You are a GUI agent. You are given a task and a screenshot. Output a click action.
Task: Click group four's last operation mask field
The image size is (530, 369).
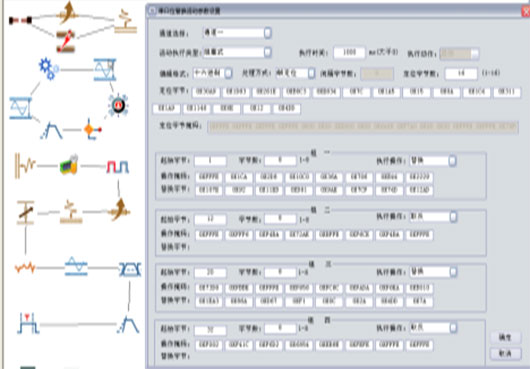pos(419,345)
